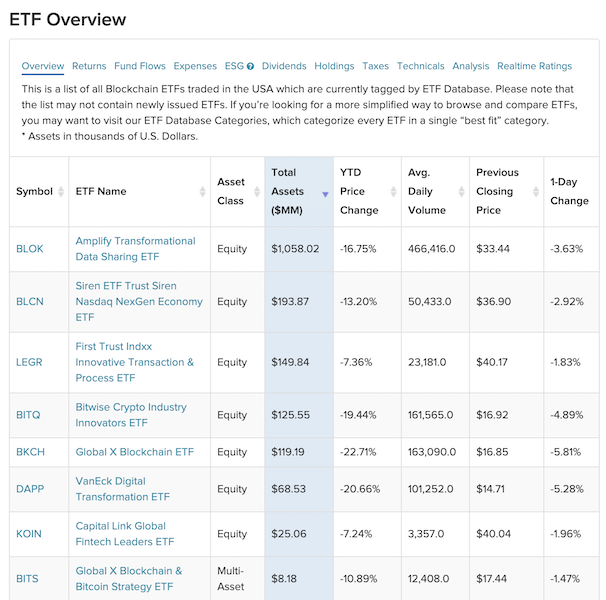Select the Expenses tab
This screenshot has width=606, height=600.
[195, 66]
